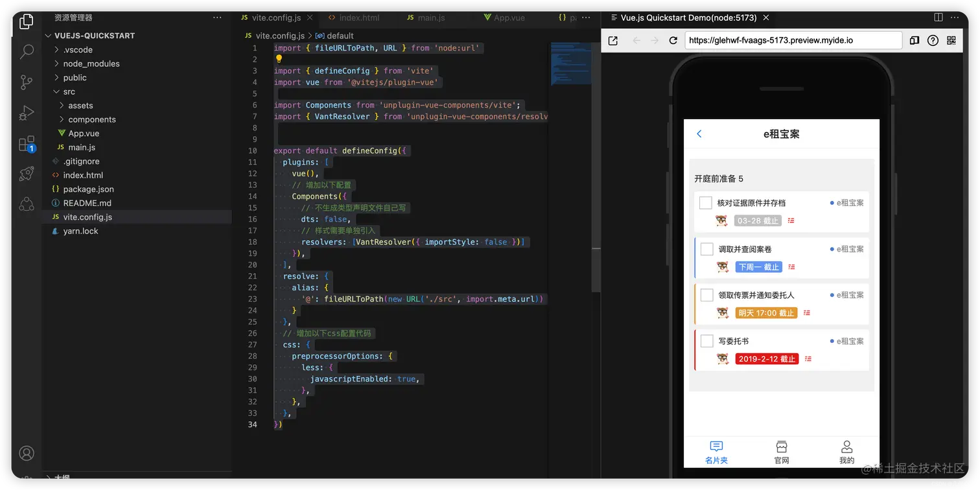Click avatar icon on 写委托书 task

tap(722, 358)
